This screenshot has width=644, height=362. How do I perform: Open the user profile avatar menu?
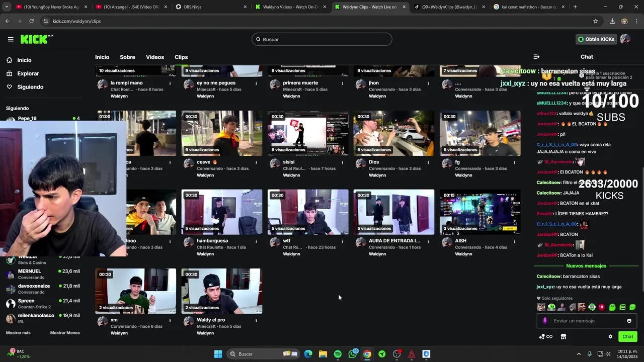coord(625,39)
